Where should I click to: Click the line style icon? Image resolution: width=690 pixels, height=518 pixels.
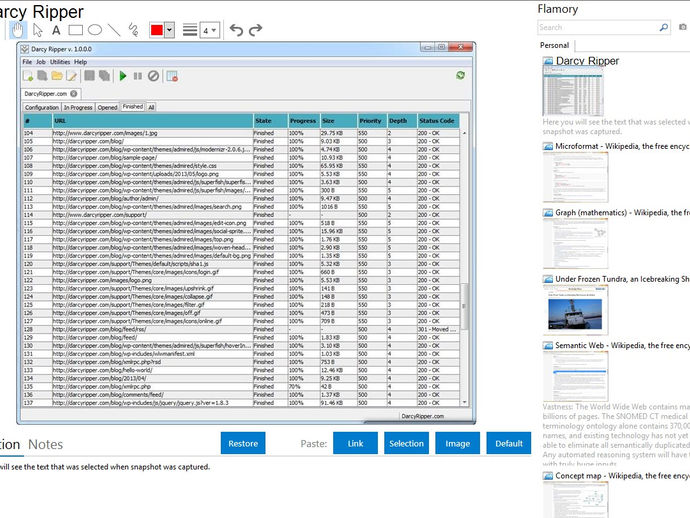click(x=190, y=30)
